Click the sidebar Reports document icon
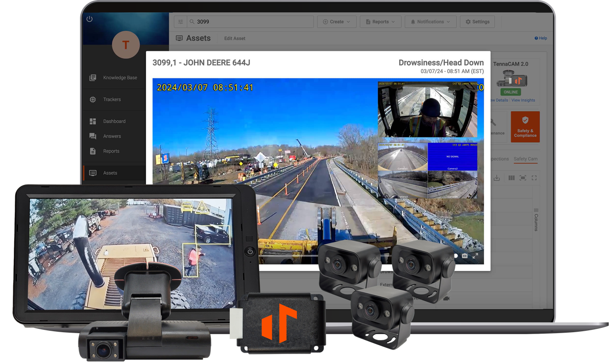The height and width of the screenshot is (364, 609). [93, 151]
